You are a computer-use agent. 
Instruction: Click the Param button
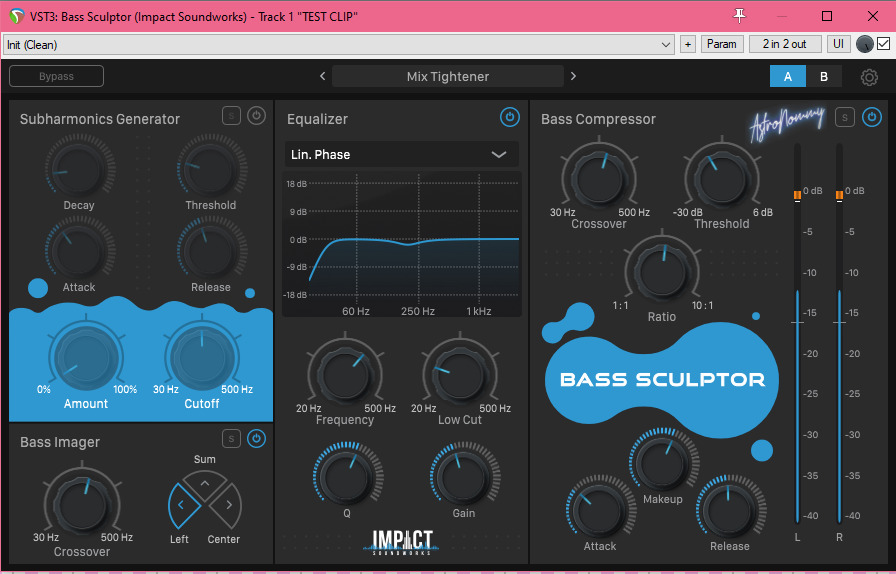[x=721, y=44]
